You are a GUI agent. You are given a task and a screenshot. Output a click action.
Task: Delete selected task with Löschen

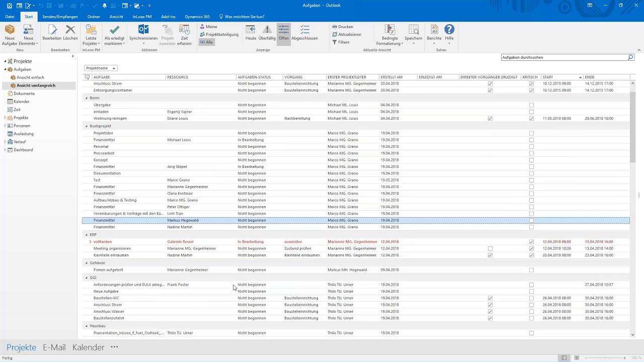click(70, 33)
